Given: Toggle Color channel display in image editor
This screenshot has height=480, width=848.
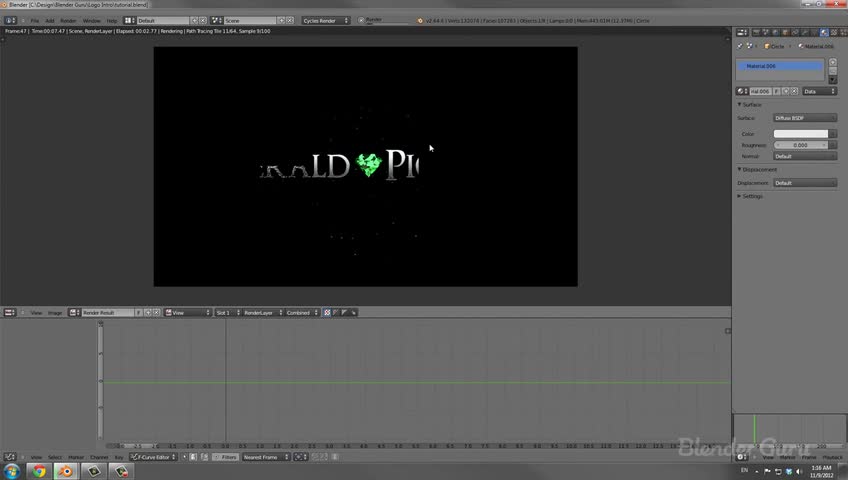Looking at the screenshot, I should pyautogui.click(x=336, y=312).
